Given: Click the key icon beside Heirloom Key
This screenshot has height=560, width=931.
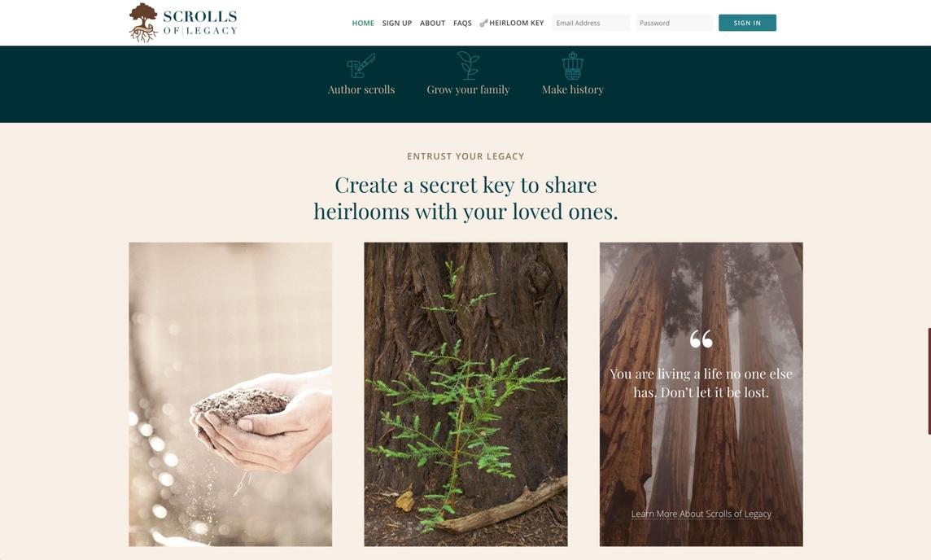Looking at the screenshot, I should pos(483,23).
